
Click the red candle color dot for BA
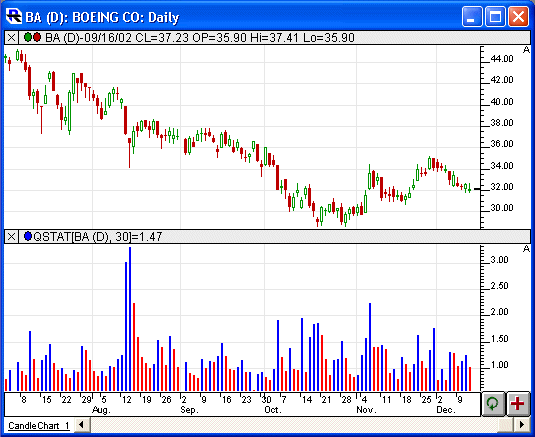37,37
